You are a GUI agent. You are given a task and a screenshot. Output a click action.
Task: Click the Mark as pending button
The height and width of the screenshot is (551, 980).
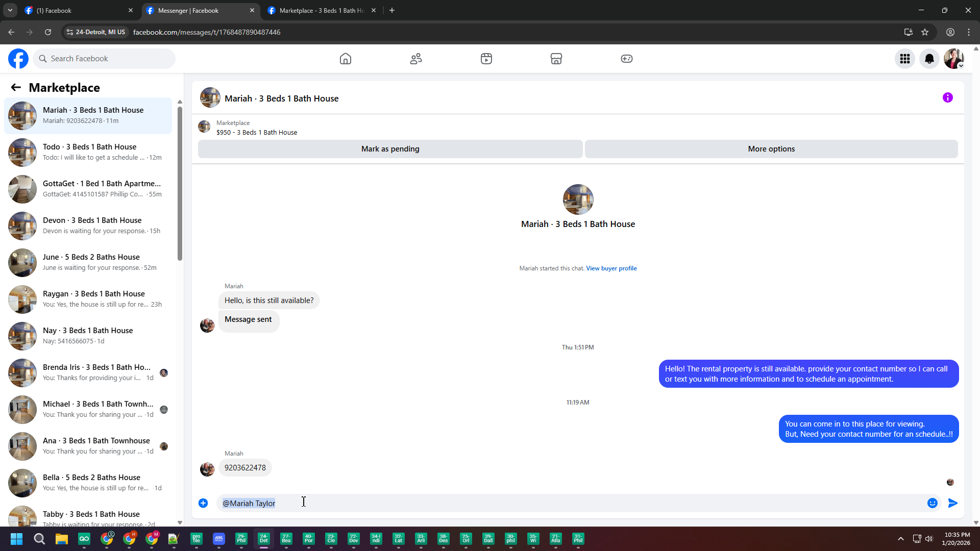point(390,149)
